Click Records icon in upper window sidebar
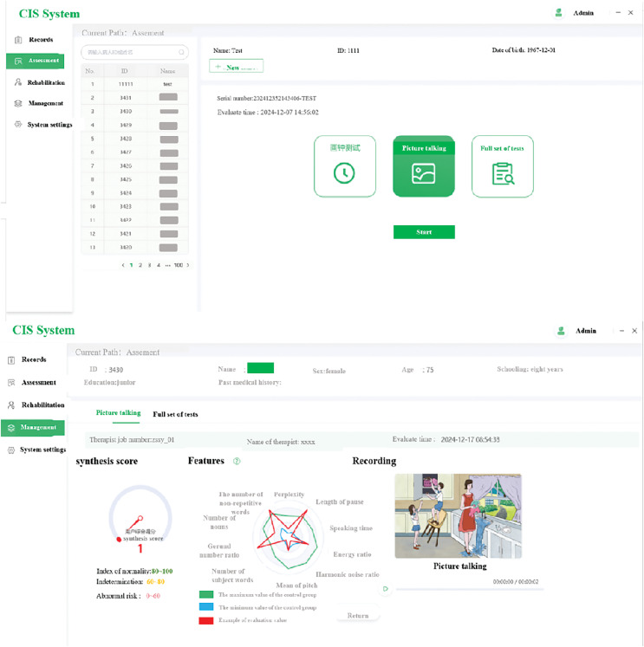The height and width of the screenshot is (647, 644). point(18,40)
